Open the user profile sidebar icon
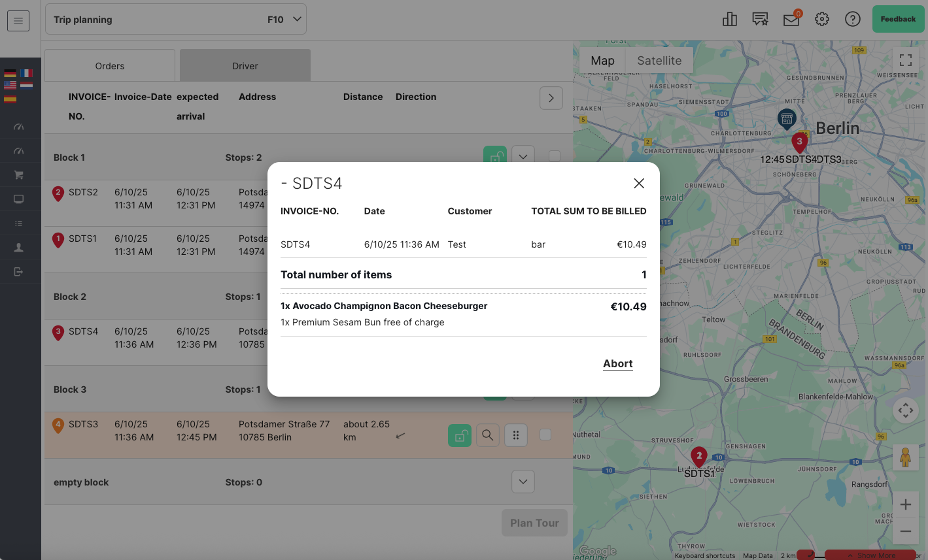The image size is (928, 560). pyautogui.click(x=18, y=248)
